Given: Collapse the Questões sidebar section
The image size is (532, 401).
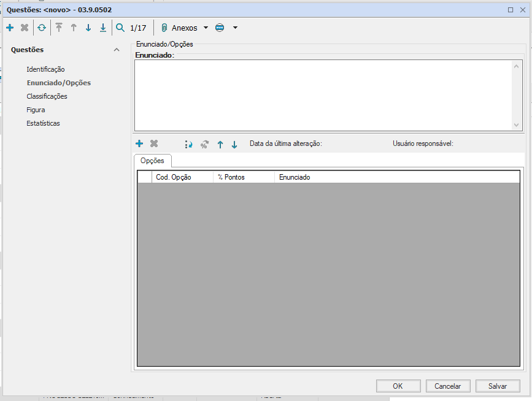Looking at the screenshot, I should [x=117, y=50].
